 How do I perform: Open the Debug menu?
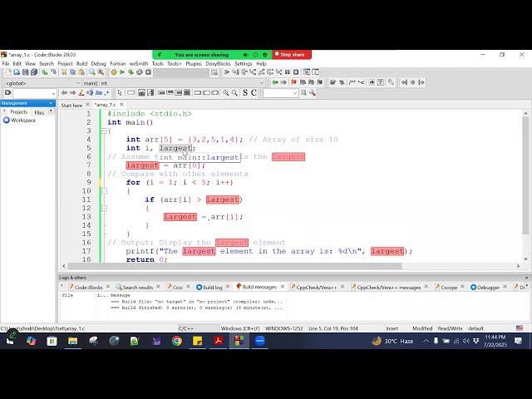[x=98, y=63]
